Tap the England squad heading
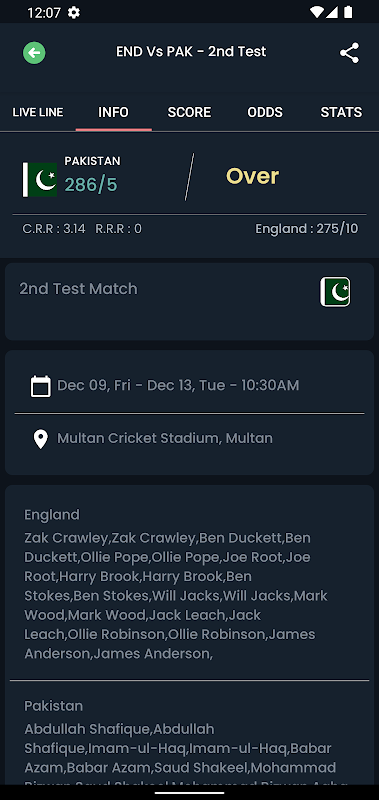Screen dimensions: 379x800 click(52, 515)
